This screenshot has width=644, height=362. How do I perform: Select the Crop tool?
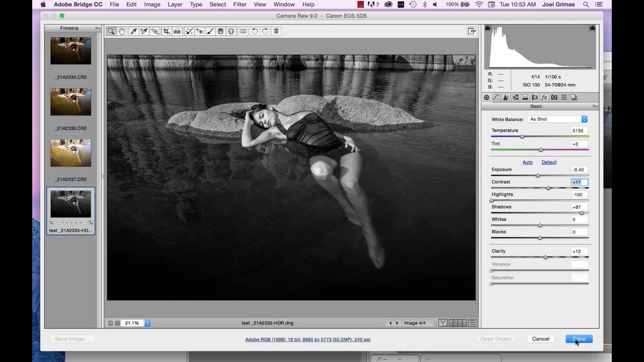click(167, 31)
